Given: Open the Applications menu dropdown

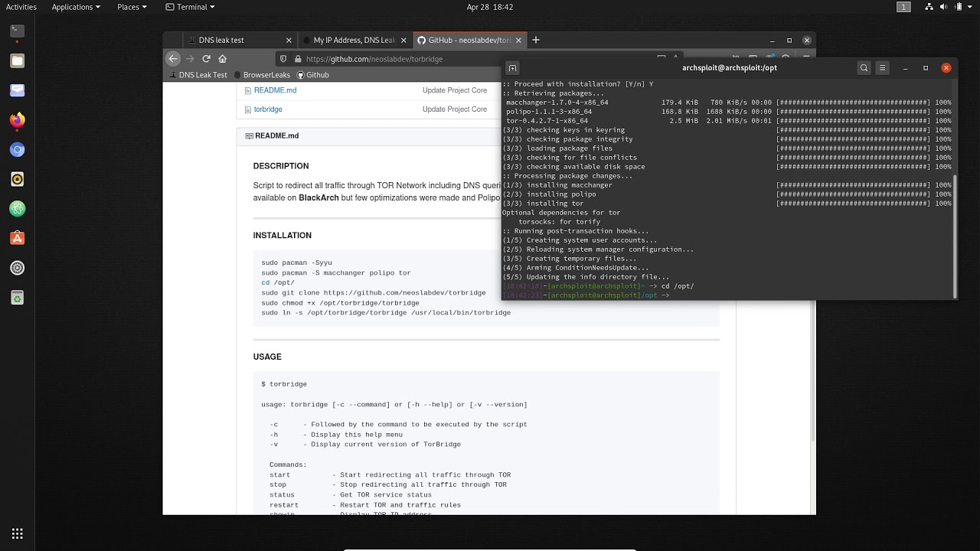Looking at the screenshot, I should [77, 7].
